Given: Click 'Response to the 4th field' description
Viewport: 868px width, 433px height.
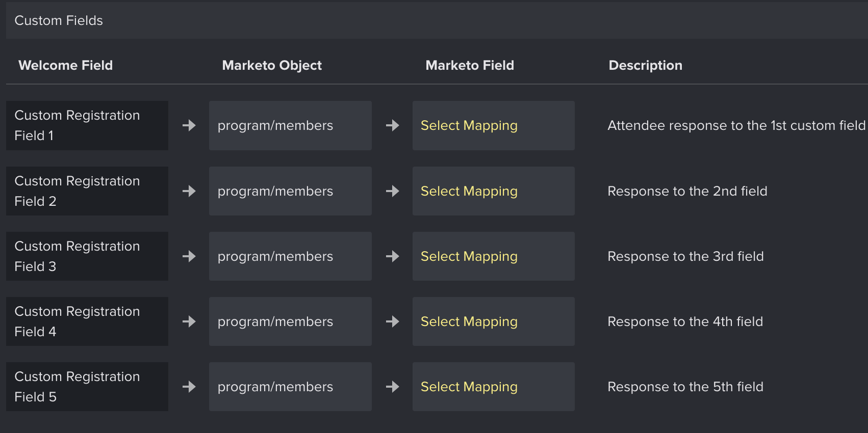Looking at the screenshot, I should pos(685,321).
